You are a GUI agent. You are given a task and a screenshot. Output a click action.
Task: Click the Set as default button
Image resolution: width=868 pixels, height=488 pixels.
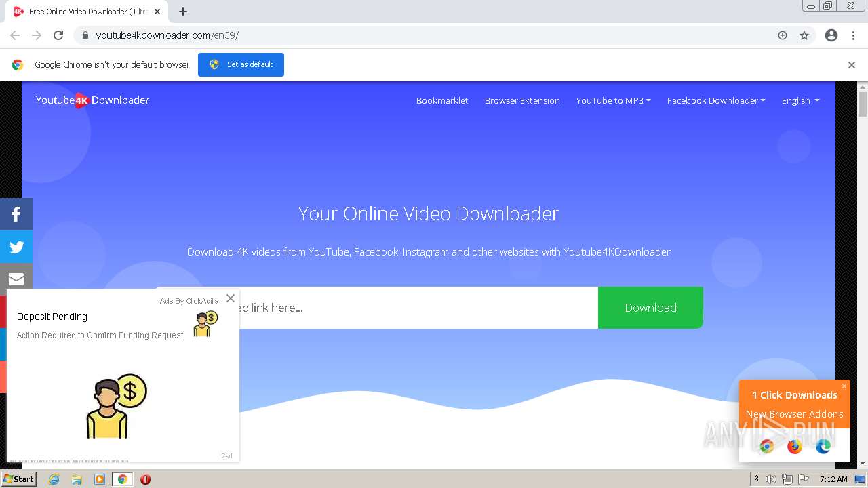(241, 64)
